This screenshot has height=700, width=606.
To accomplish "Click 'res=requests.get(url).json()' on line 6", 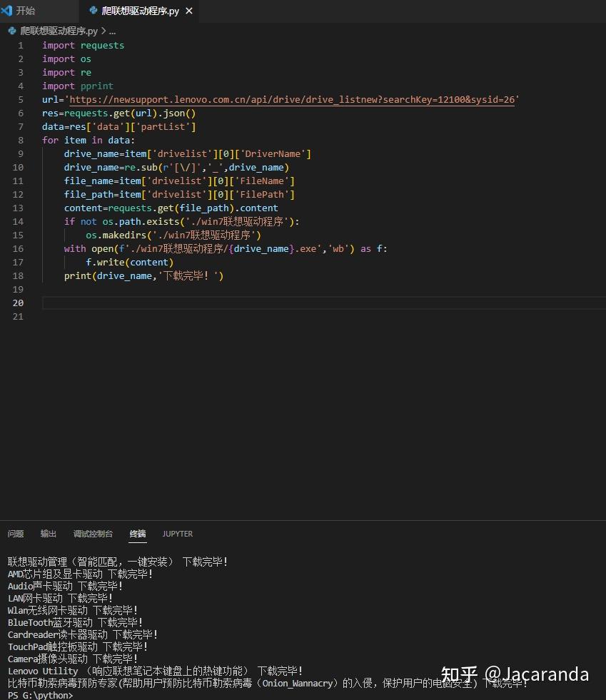I will (118, 113).
